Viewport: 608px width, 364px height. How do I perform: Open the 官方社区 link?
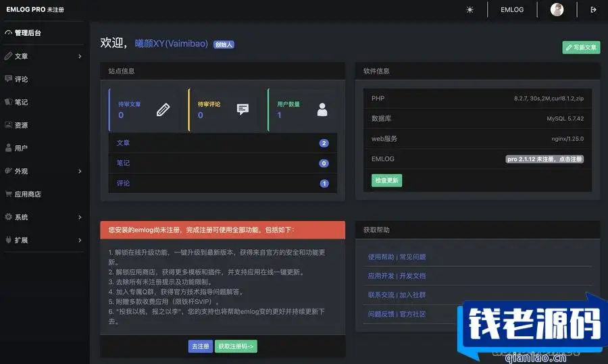pos(413,314)
